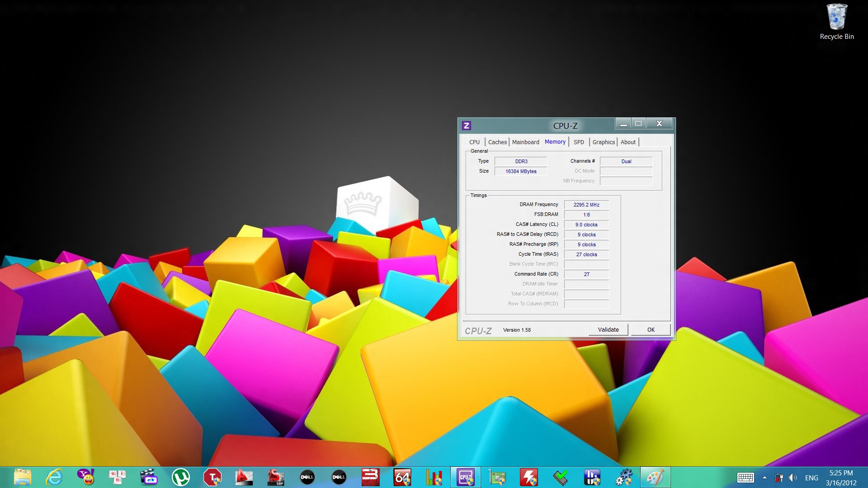This screenshot has height=488, width=868.
Task: Open the volume speaker tray icon
Action: click(x=793, y=478)
